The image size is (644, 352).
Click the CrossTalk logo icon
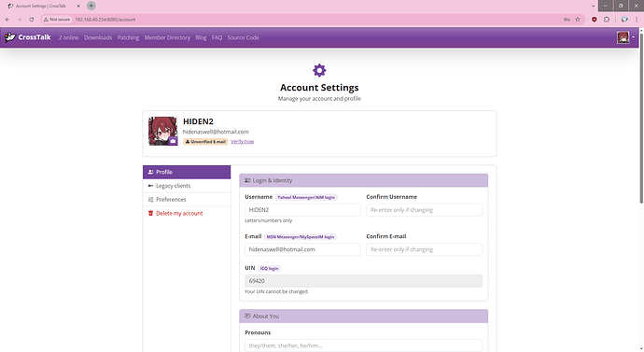(x=10, y=37)
